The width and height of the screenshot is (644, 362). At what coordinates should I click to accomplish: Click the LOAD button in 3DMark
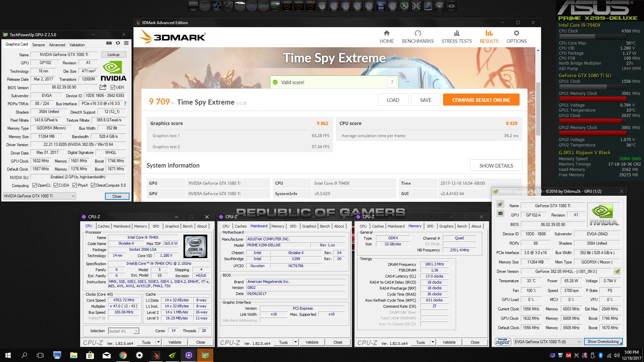pyautogui.click(x=393, y=100)
